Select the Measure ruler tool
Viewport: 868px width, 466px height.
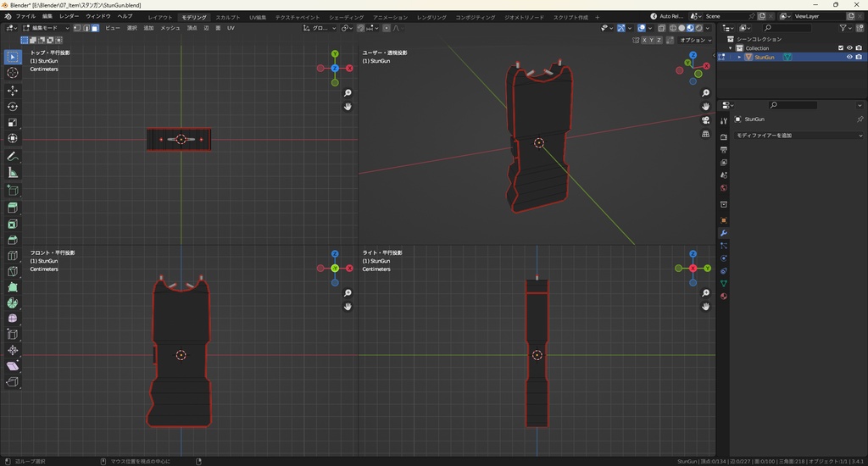point(13,173)
